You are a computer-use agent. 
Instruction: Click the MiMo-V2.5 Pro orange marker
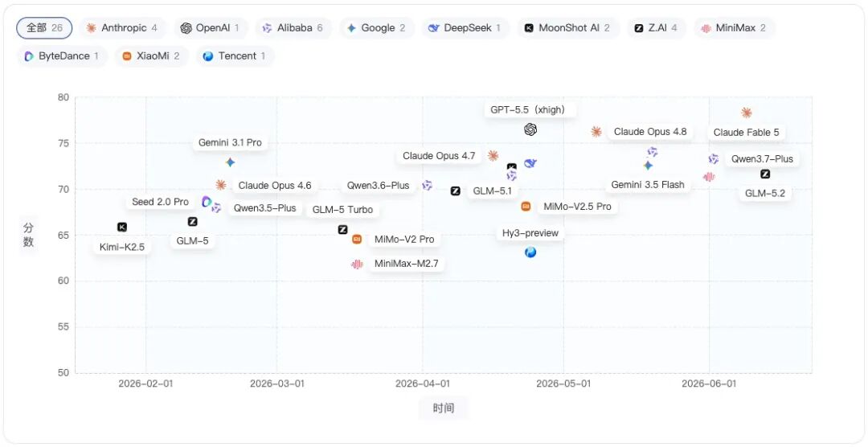click(x=526, y=207)
